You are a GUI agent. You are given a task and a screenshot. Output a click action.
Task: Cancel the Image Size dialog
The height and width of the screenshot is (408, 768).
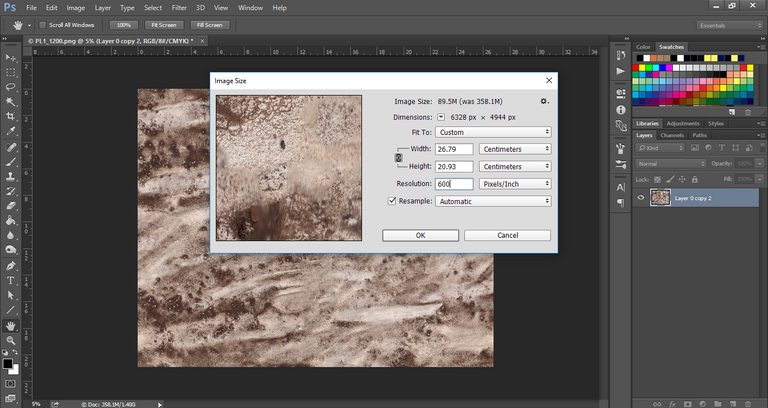coord(507,235)
